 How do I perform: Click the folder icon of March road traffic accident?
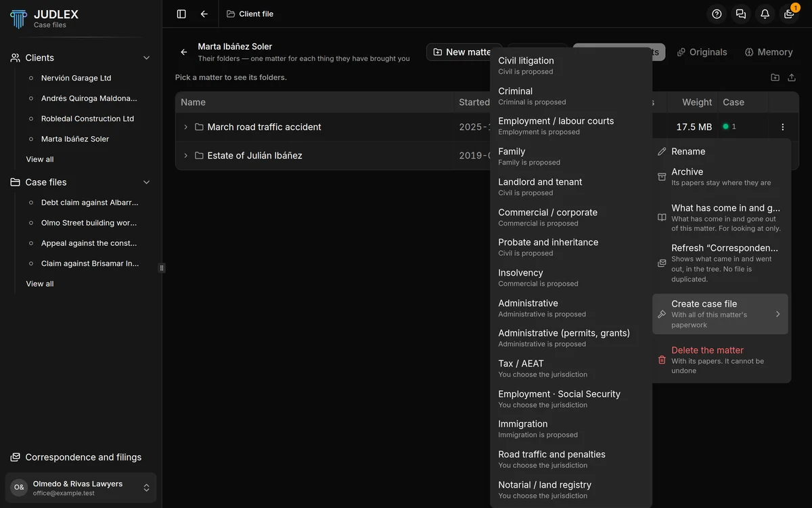coord(199,127)
